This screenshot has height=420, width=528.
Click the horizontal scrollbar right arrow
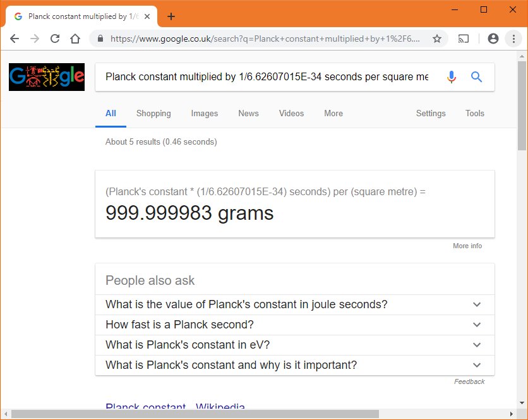click(x=512, y=414)
